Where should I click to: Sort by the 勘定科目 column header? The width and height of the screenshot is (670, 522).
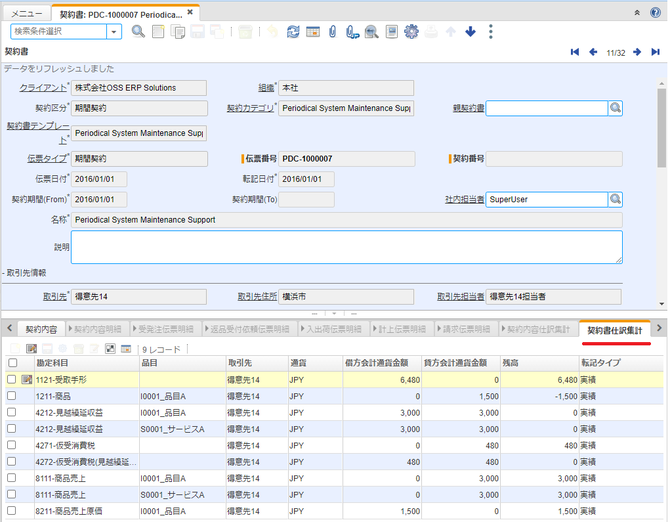click(x=87, y=363)
